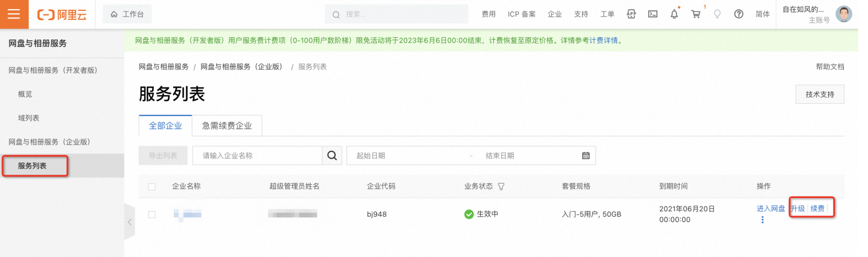Focus the enterprise name input field
The image size is (868, 257).
coord(257,155)
